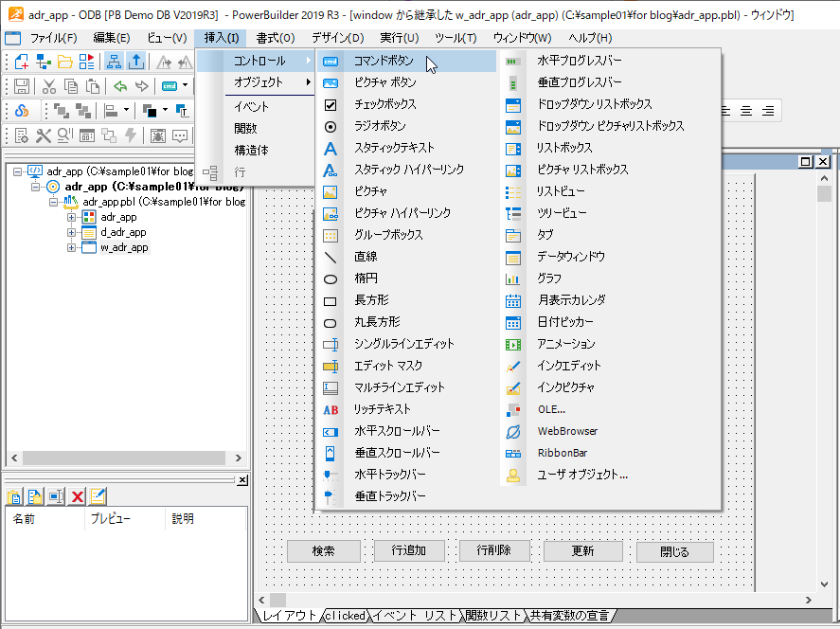Switch to the イベント リスト tab
Viewport: 840px width, 629px height.
point(415,616)
